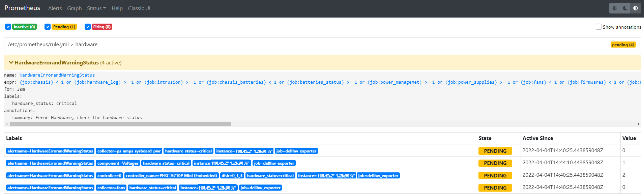Activate dark theme moon icon
Image resolution: width=644 pixels, height=196 pixels.
[625, 8]
